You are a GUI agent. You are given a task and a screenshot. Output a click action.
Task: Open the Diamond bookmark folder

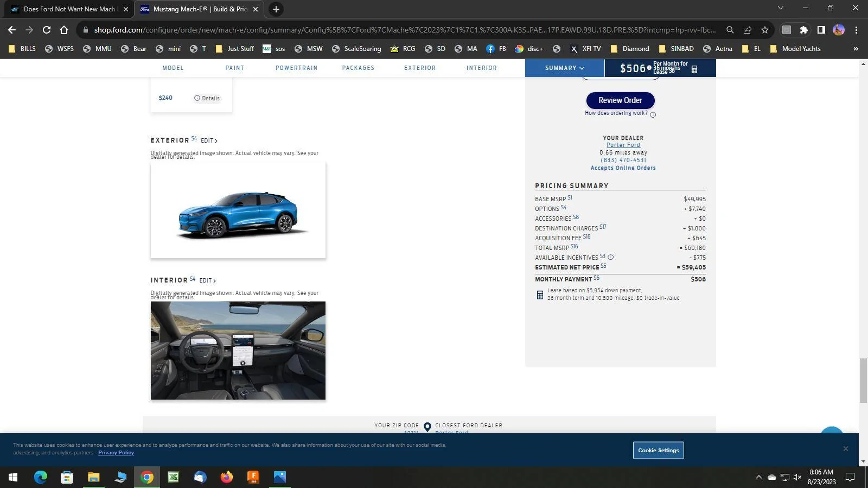pos(630,49)
